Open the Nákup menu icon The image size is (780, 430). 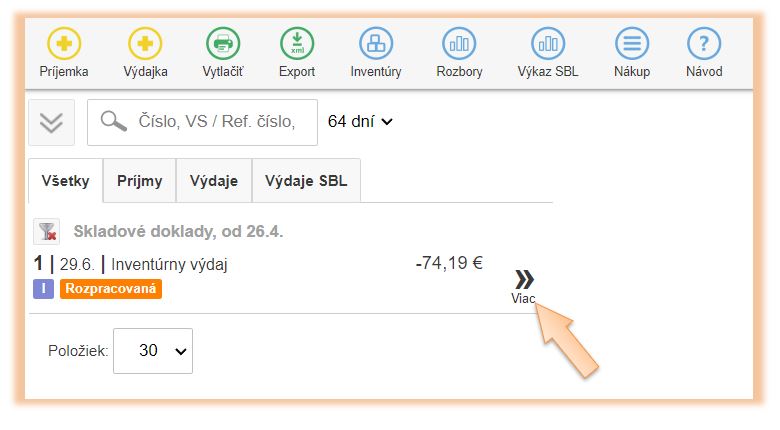pyautogui.click(x=631, y=44)
